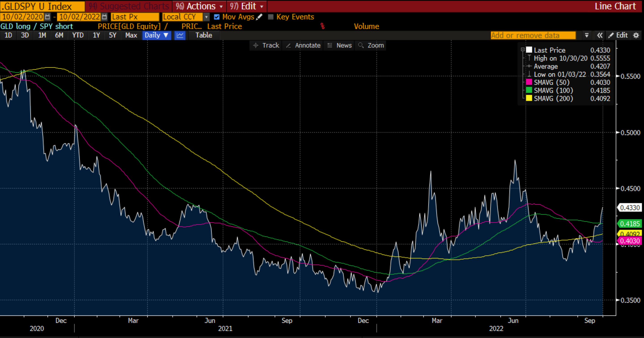Open the Daily periodicity dropdown
The image size is (644, 338).
coord(157,35)
